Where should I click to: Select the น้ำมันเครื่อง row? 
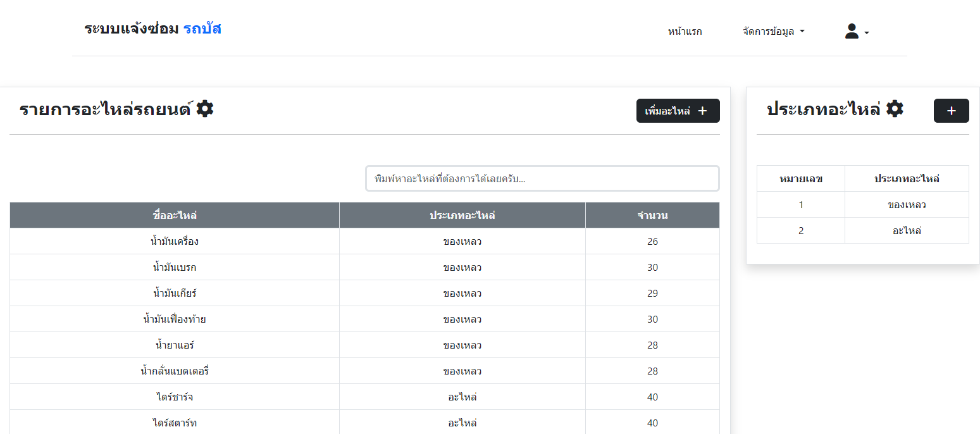pos(175,241)
